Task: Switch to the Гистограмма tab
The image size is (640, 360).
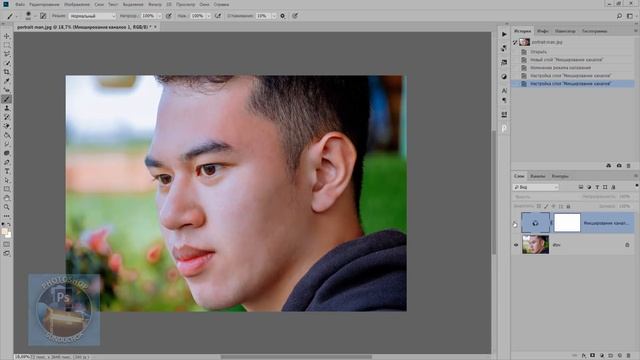Action: click(594, 31)
